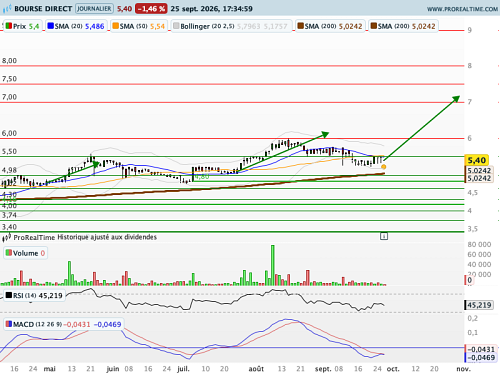
Task: Click the 'août' date axis label
Action: click(256, 369)
